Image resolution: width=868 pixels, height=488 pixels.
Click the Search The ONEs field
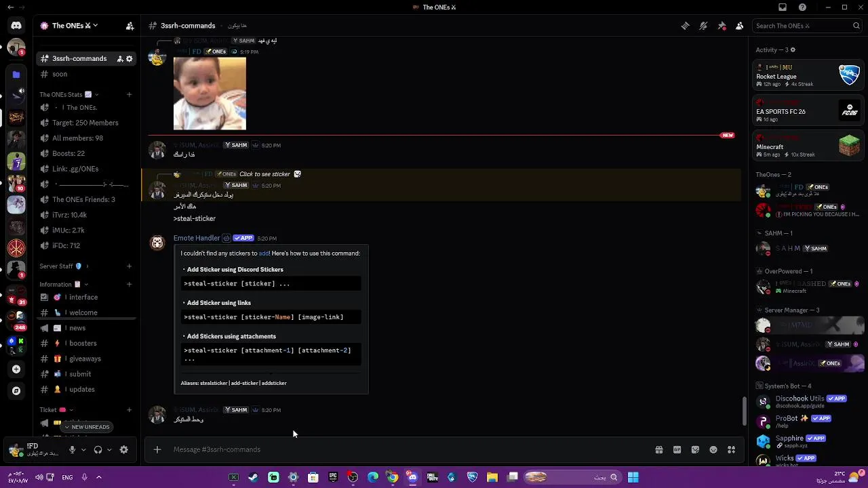click(x=807, y=26)
